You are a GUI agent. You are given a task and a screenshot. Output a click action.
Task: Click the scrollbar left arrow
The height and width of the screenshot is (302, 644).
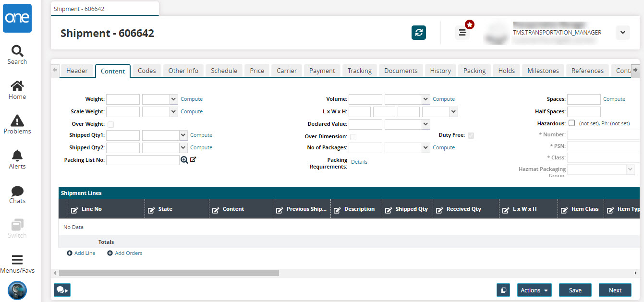pyautogui.click(x=55, y=273)
